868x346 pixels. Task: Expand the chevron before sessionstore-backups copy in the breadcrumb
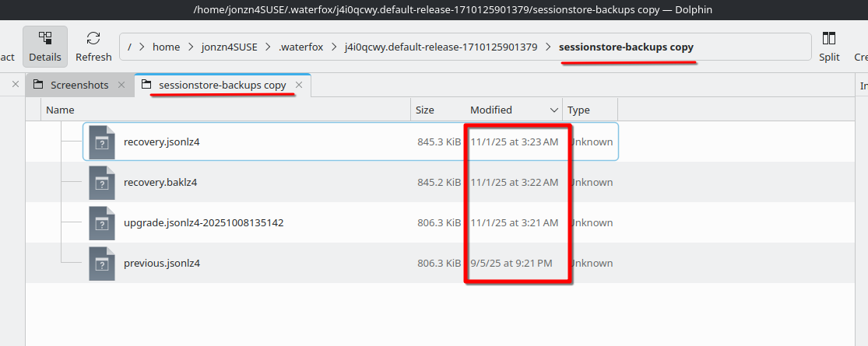click(548, 47)
